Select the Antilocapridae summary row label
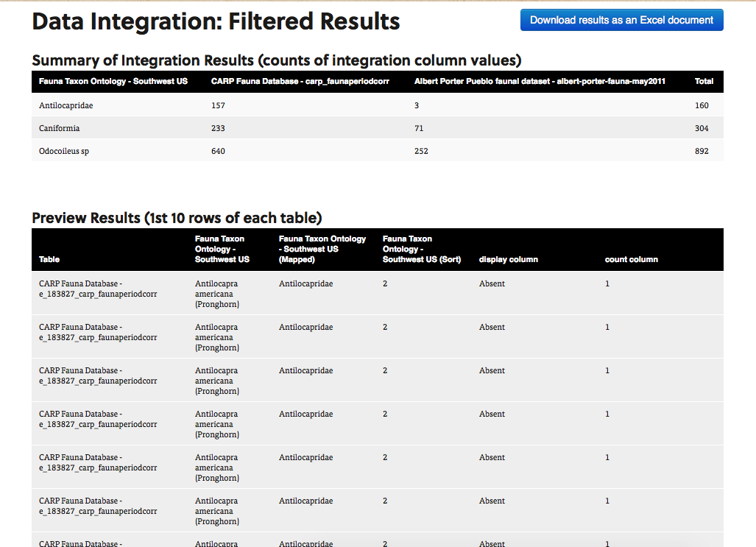Screen dimensions: 756x547 66,105
